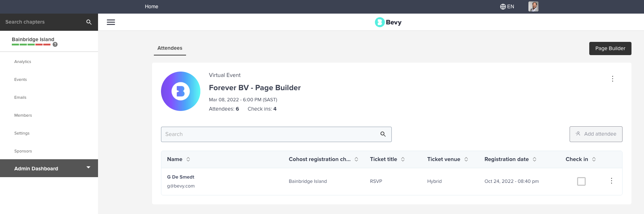Click the event logo image
Screen dimensions: 644x214
tap(181, 91)
